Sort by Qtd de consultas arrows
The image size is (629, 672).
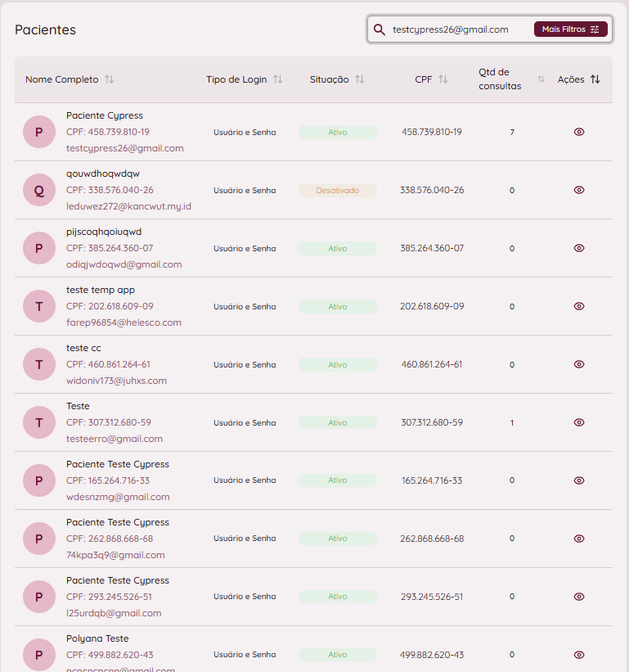click(x=541, y=79)
